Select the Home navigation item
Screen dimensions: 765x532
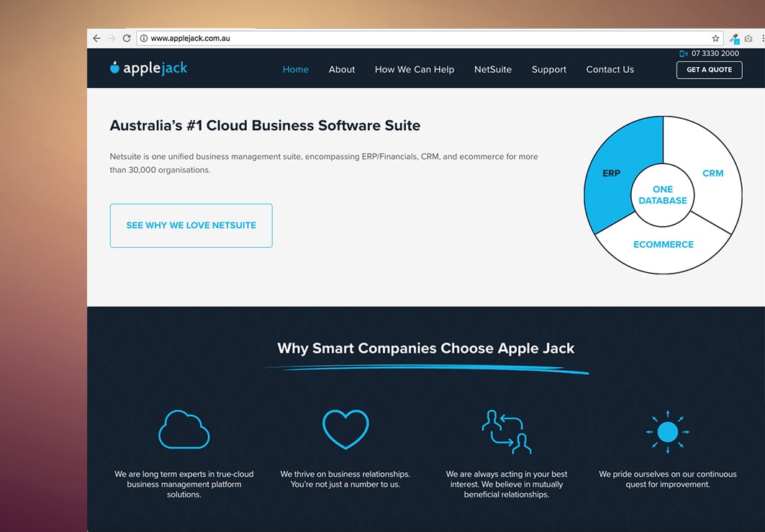[295, 70]
